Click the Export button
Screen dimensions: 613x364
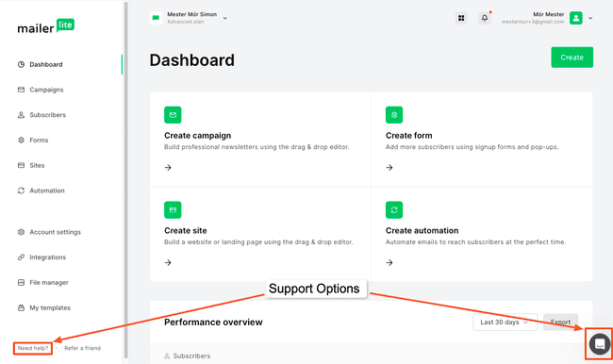point(560,323)
